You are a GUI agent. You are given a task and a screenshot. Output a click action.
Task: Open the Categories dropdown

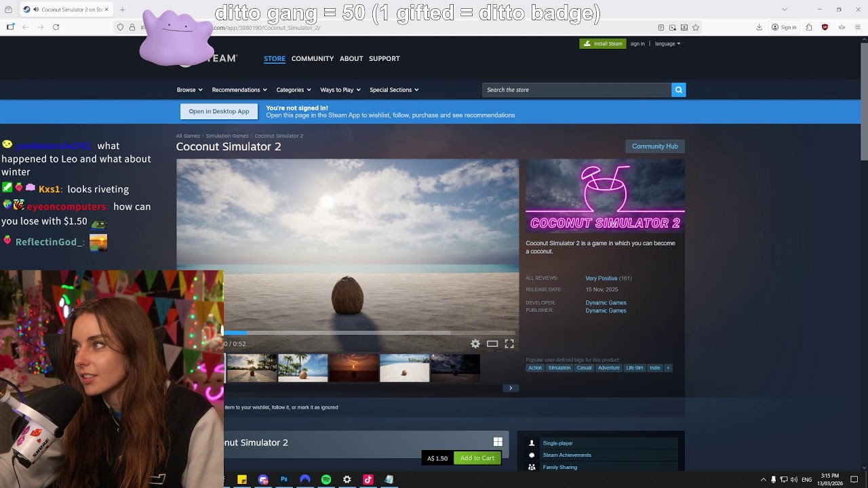(x=294, y=89)
